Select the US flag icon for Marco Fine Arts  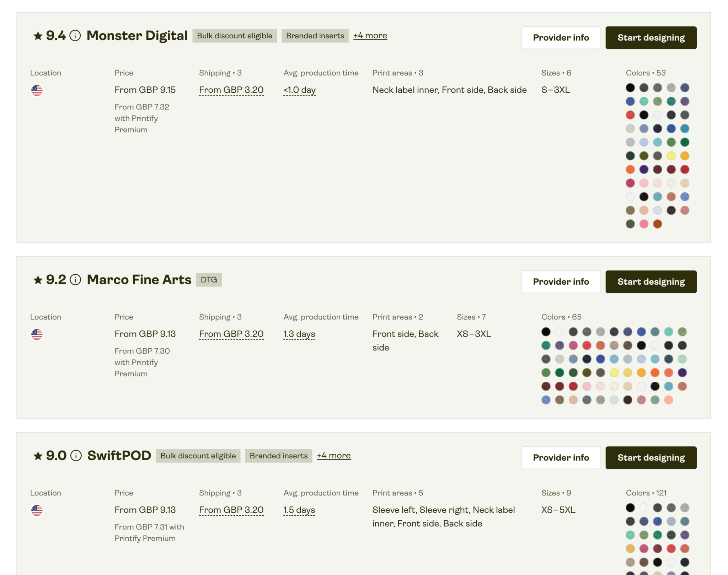tap(37, 334)
